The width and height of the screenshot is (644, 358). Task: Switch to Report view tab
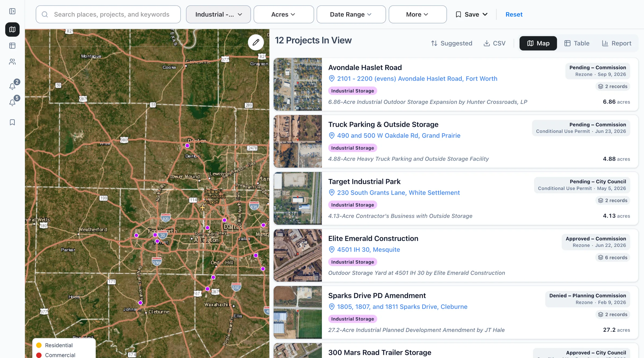tap(616, 43)
